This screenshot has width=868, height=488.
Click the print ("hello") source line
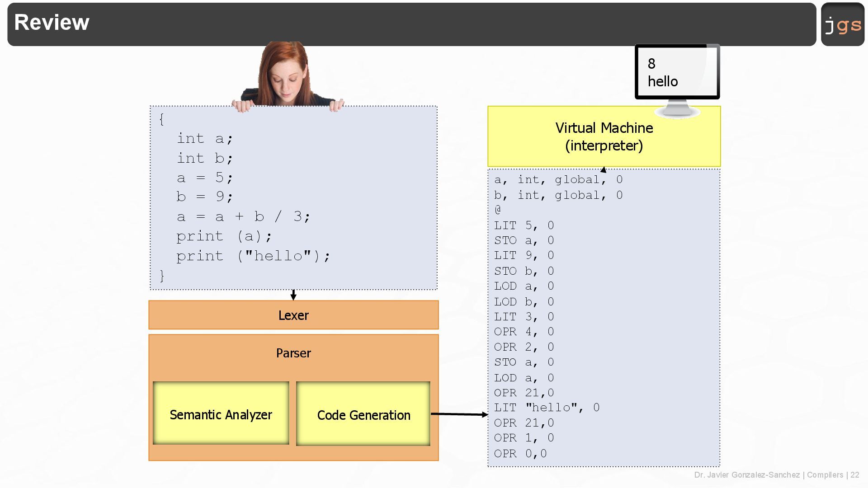(253, 256)
